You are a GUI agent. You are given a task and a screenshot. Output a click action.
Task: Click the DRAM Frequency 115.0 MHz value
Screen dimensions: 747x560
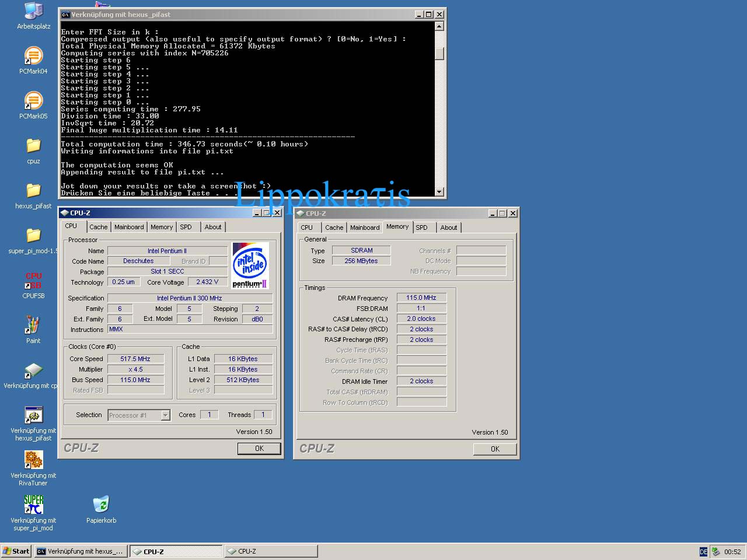coord(421,297)
